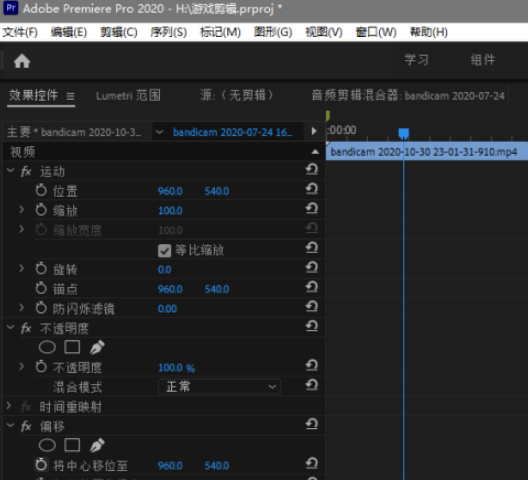
Task: Toggle animation stopwatch for 旋转
Action: (x=41, y=269)
